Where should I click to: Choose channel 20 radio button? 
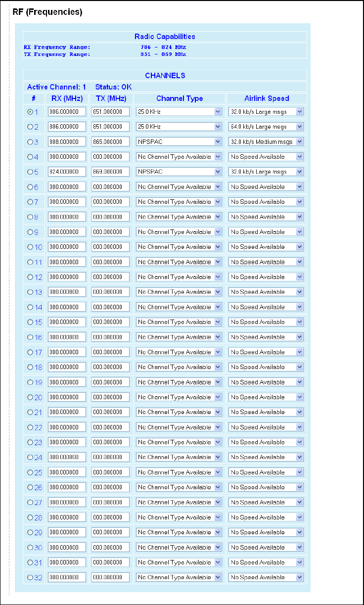(x=30, y=397)
